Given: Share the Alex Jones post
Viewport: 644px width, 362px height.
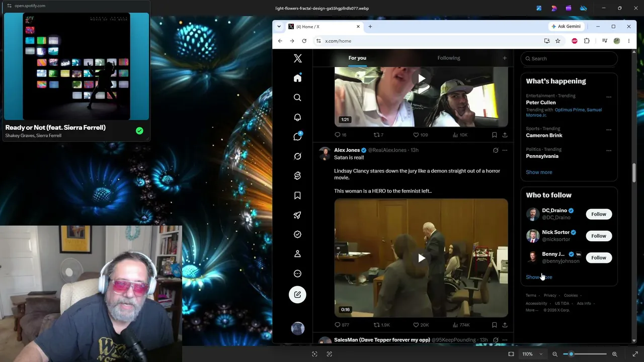Looking at the screenshot, I should click(x=505, y=325).
